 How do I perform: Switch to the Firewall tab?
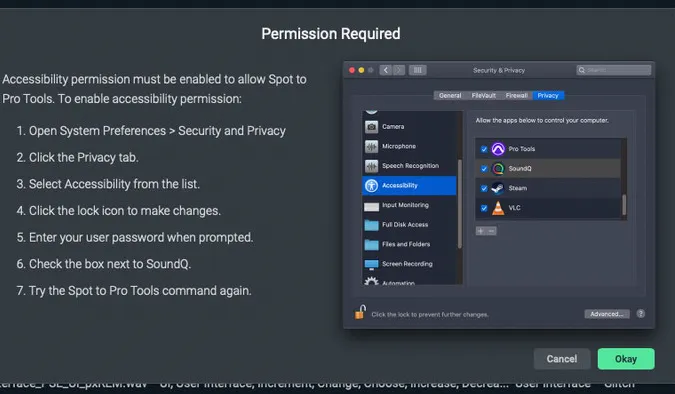point(517,96)
